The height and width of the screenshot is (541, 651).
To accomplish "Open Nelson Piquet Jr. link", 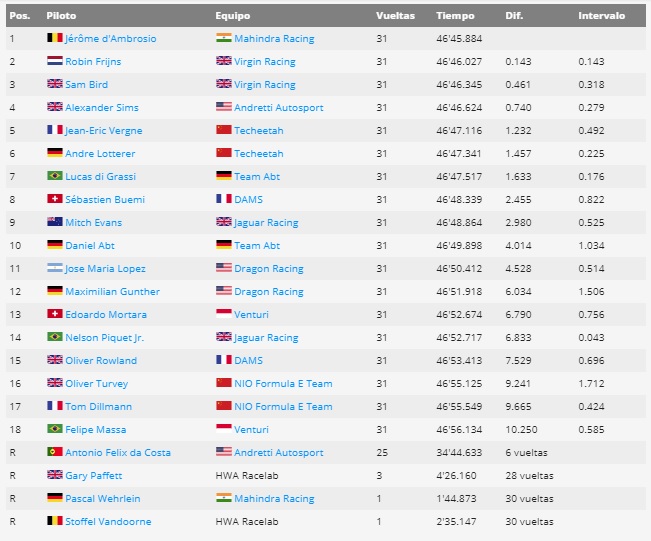I will [105, 338].
